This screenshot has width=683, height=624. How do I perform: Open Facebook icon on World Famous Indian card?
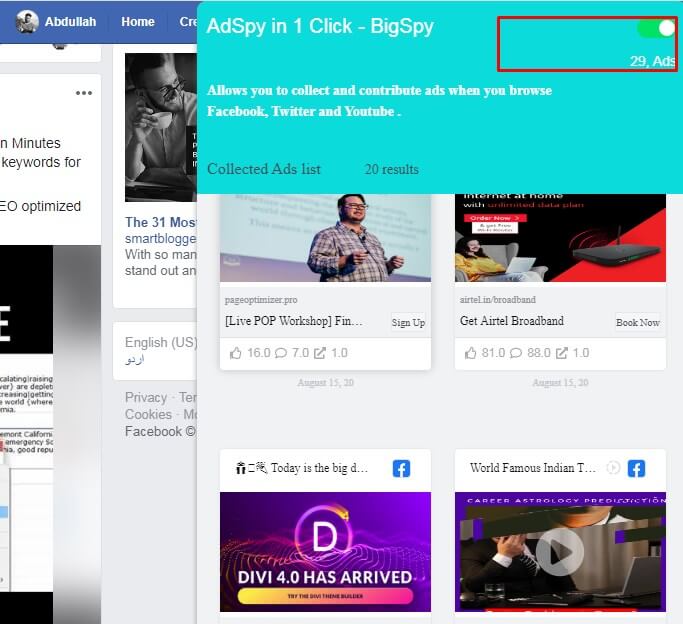click(x=636, y=469)
